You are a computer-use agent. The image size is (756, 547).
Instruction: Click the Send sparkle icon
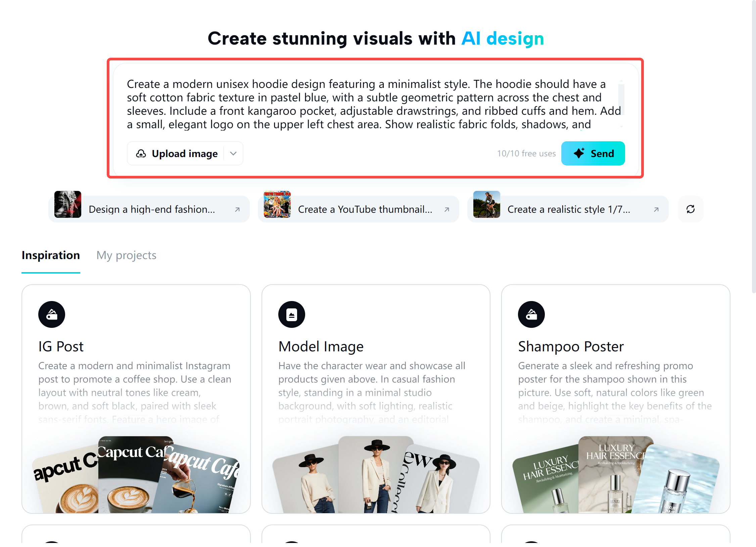[x=579, y=153]
